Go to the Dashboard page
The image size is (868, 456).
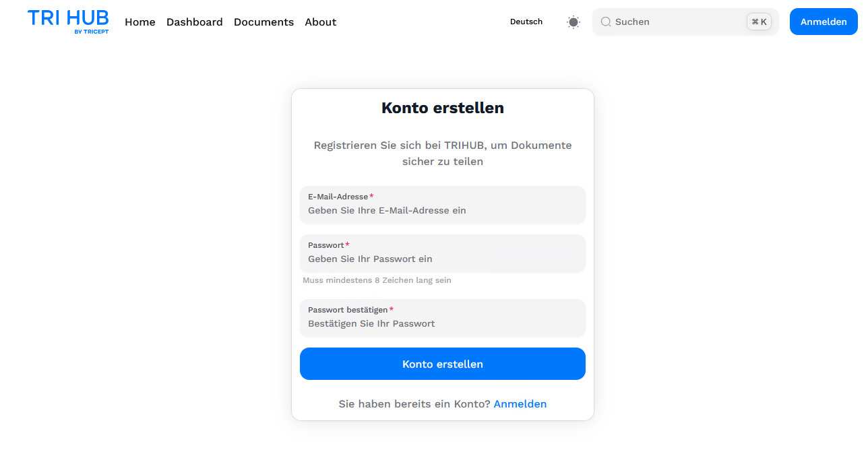(195, 22)
